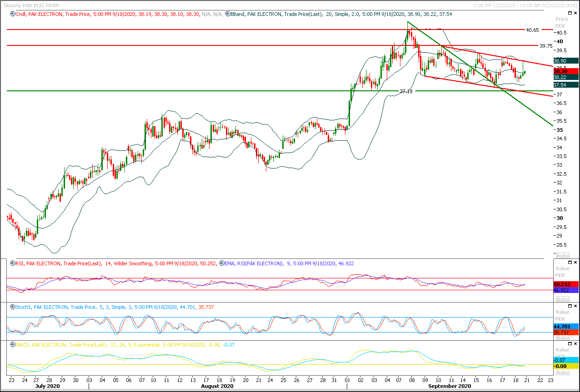Click the orange 35.737 stochastic value tag
Screen dimensions: 580x392
pos(565,332)
